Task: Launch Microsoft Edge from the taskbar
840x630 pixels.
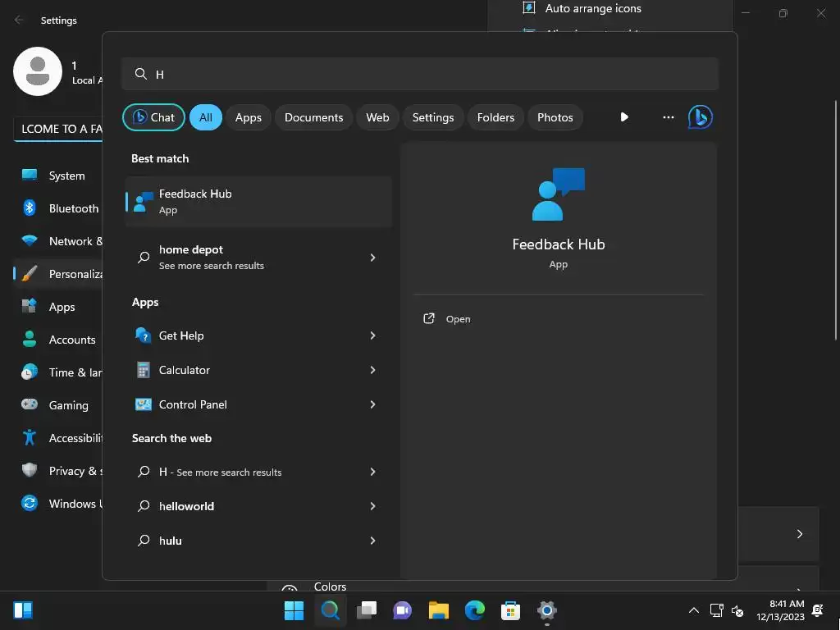Action: [475, 610]
